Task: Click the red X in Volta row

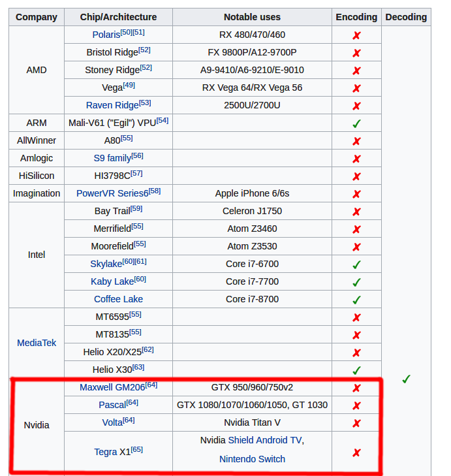Action: pos(356,423)
